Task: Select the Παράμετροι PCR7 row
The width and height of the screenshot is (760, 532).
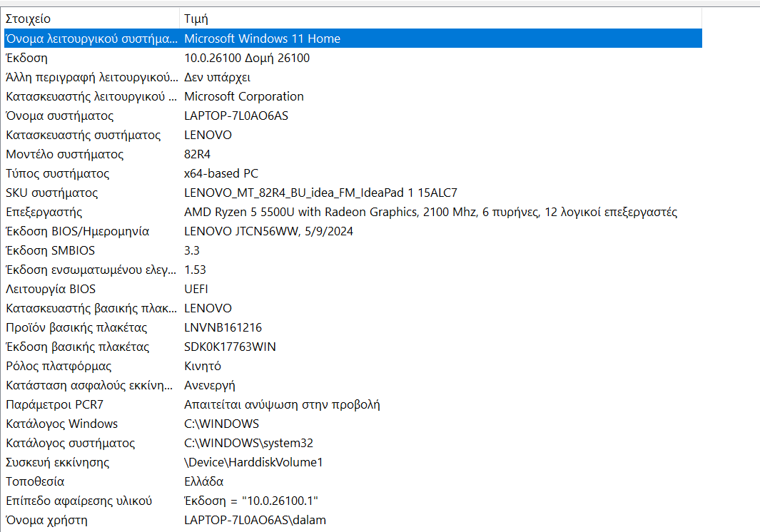Action: tap(353, 404)
